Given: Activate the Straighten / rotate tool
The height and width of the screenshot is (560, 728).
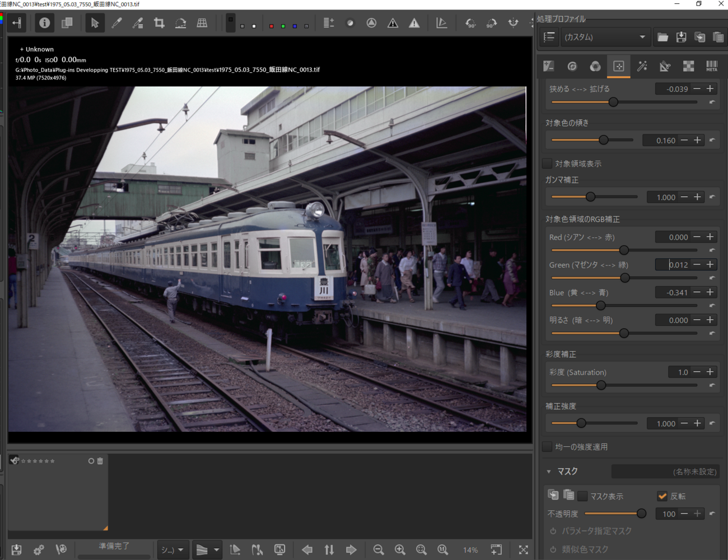Looking at the screenshot, I should coord(180,23).
